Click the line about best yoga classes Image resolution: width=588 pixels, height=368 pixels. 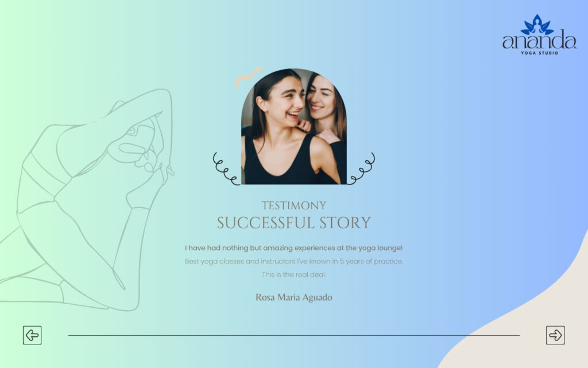[293, 262]
